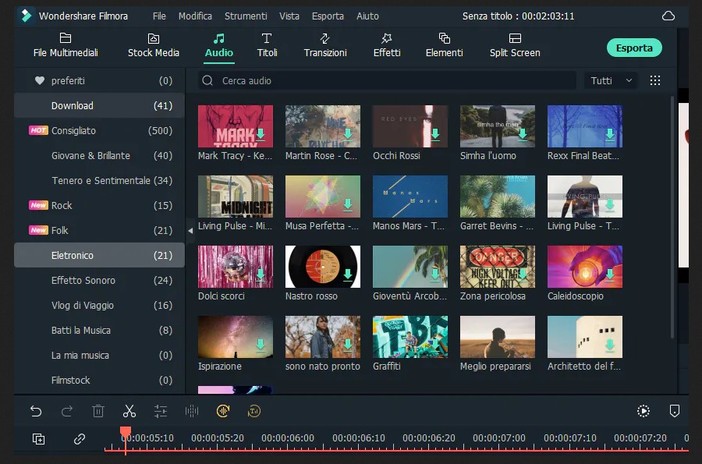Select the Rock category
Screen dimensions: 702x464
click(99, 206)
